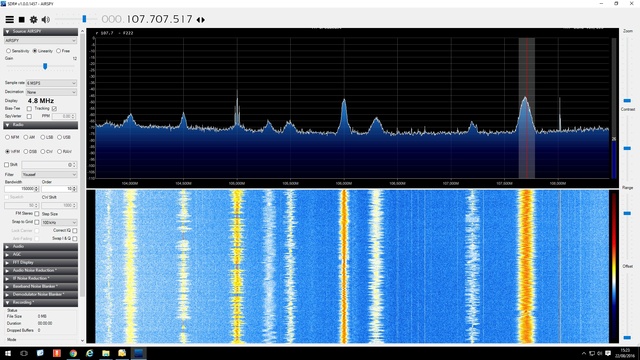Open the notification center in system tray
The height and width of the screenshot is (360, 640).
608,353
